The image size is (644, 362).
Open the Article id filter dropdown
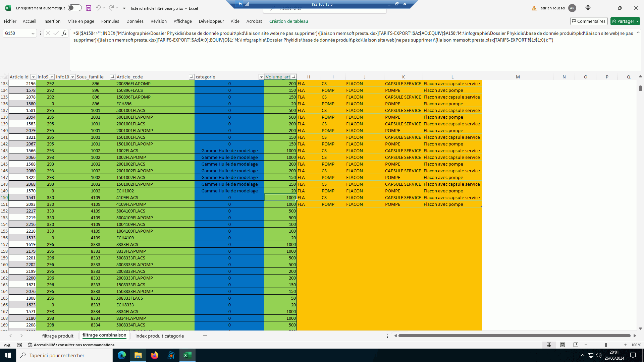pyautogui.click(x=33, y=77)
